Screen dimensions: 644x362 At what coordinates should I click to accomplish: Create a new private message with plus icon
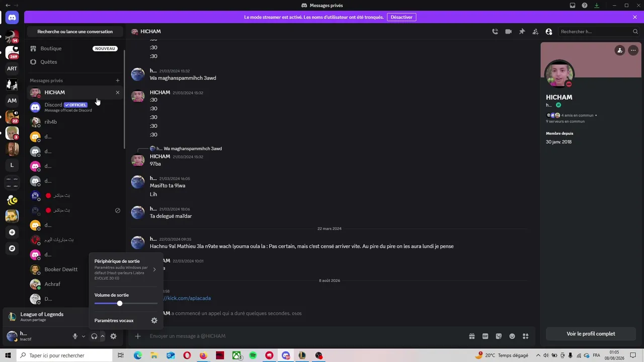[x=118, y=80]
